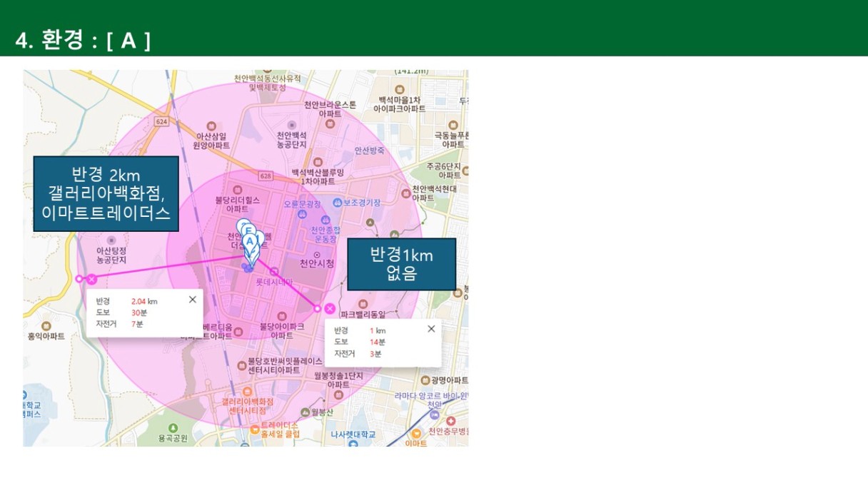Click the 월봉산 mountain icon
Viewport: 868px width, 488px height.
click(x=306, y=412)
